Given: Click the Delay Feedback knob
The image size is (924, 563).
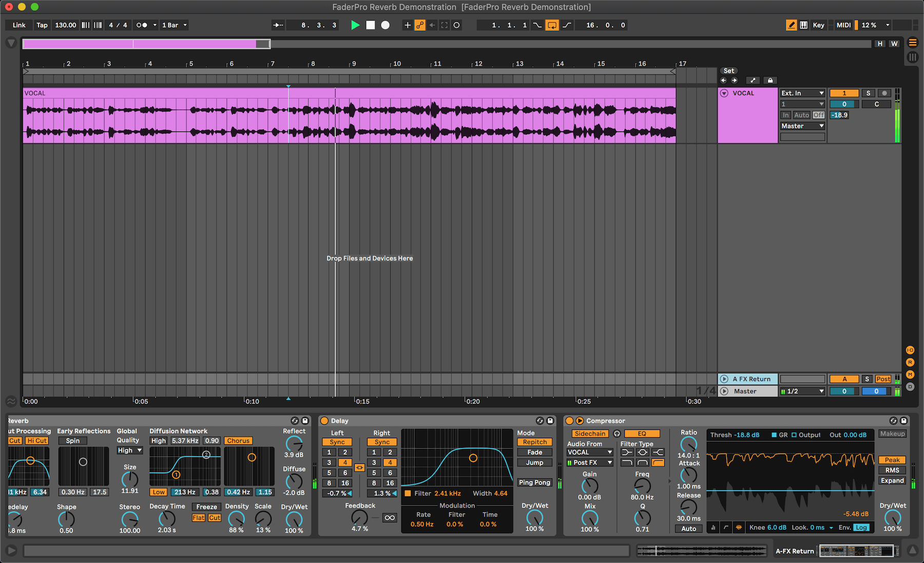Looking at the screenshot, I should click(x=359, y=518).
